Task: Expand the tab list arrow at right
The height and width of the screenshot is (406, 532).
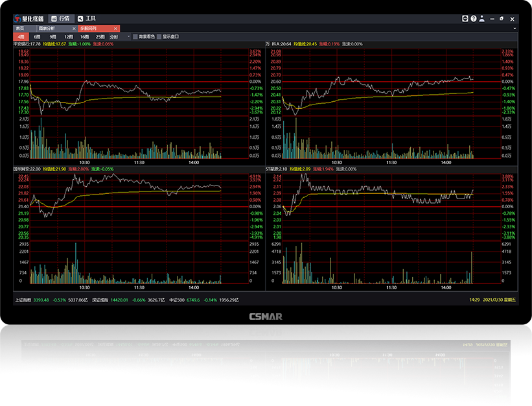Action: 515,29
